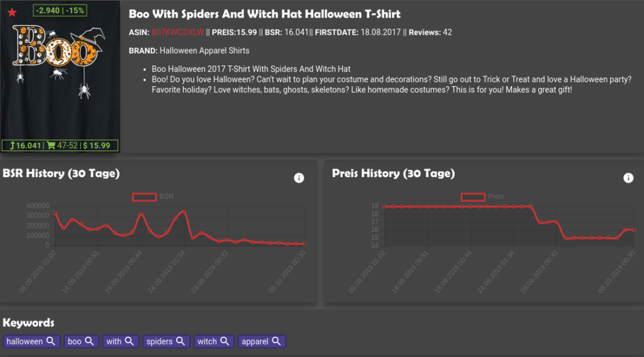The image size is (644, 357).
Task: Click the shopping cart sales icon
Action: point(51,145)
